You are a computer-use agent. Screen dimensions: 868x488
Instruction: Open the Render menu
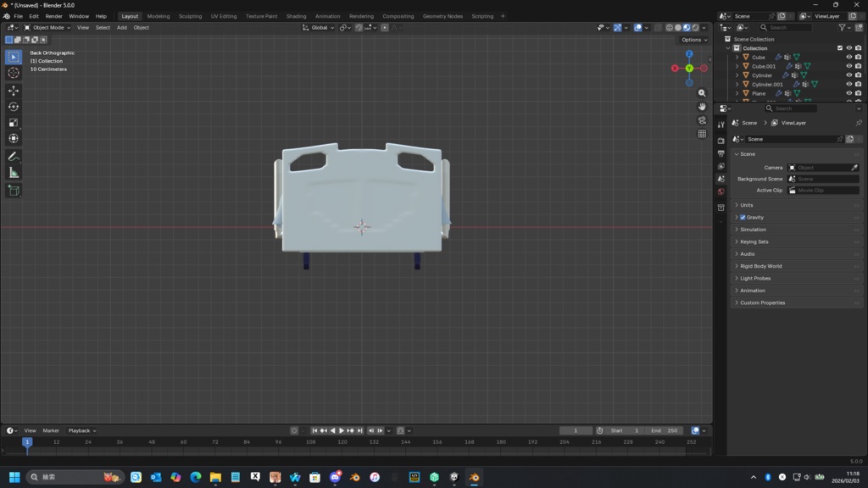(x=53, y=16)
